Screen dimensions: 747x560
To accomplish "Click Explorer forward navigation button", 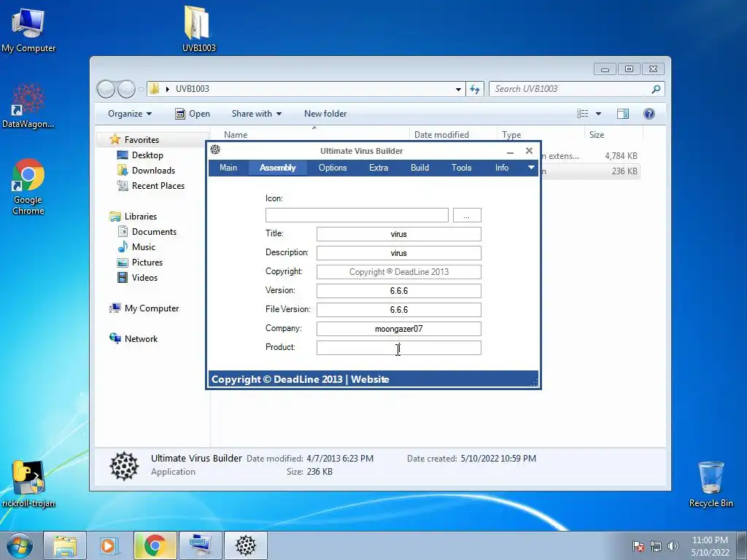I will (x=126, y=88).
